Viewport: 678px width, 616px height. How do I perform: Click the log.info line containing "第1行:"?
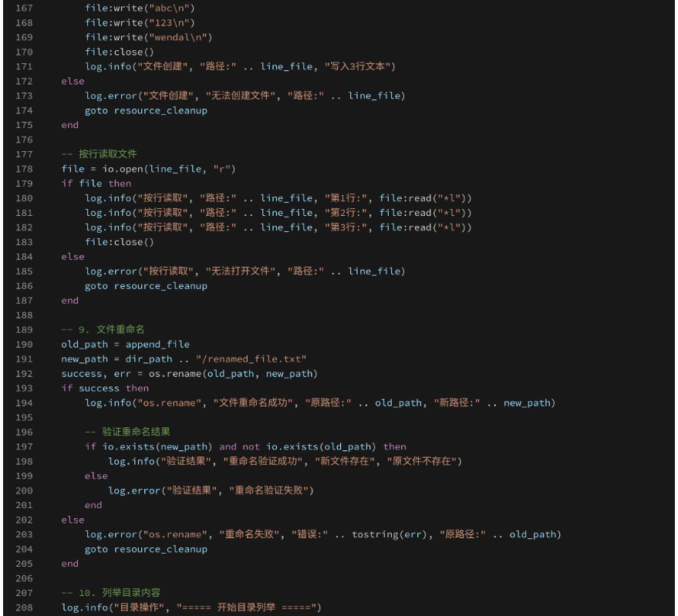[x=278, y=198]
